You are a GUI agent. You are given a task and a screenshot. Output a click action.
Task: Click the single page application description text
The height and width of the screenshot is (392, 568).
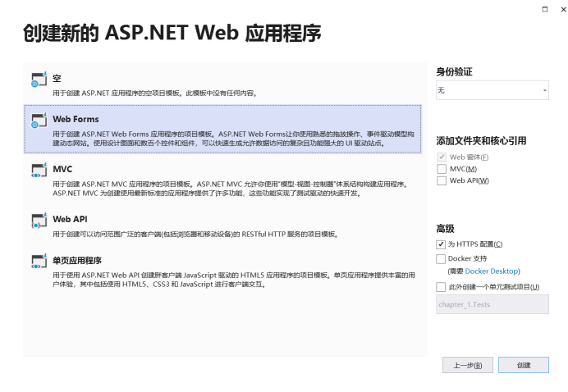[234, 280]
